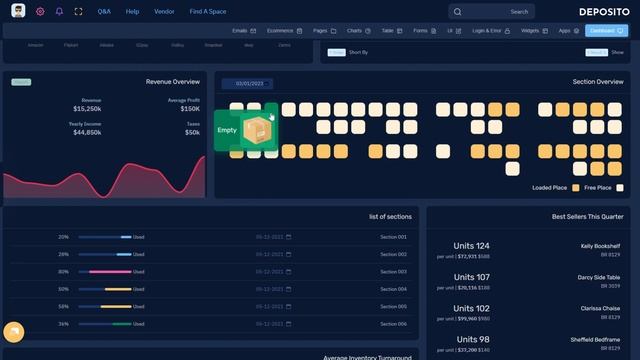
Task: Click the revenue area chart
Action: click(x=104, y=177)
